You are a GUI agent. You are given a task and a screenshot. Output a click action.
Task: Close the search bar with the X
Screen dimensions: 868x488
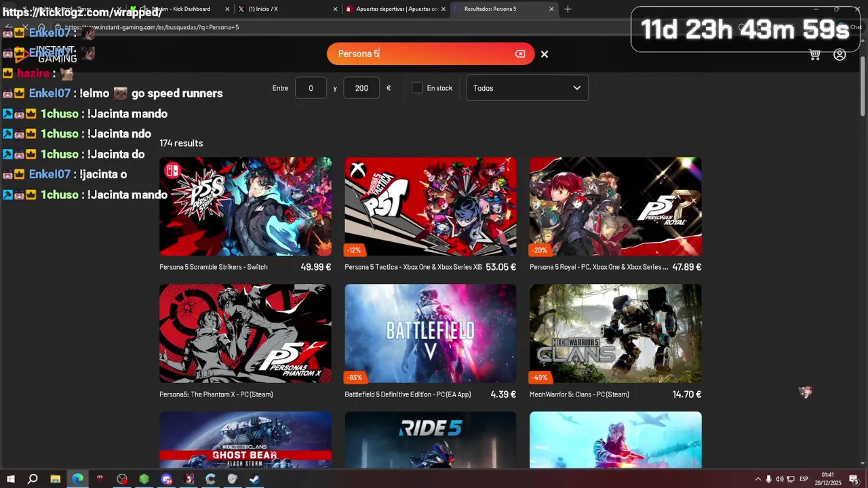(x=545, y=54)
